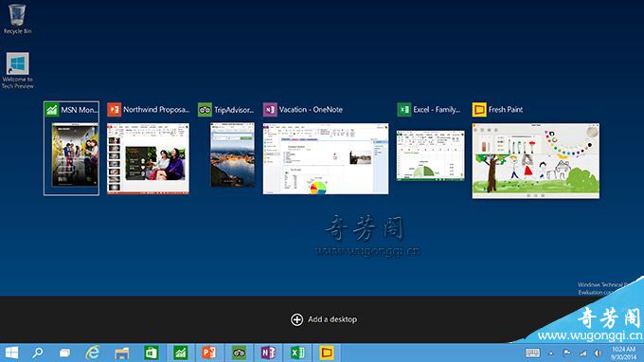Click the TripAdvisor owl icon in title
The height and width of the screenshot is (362, 644).
tap(205, 110)
